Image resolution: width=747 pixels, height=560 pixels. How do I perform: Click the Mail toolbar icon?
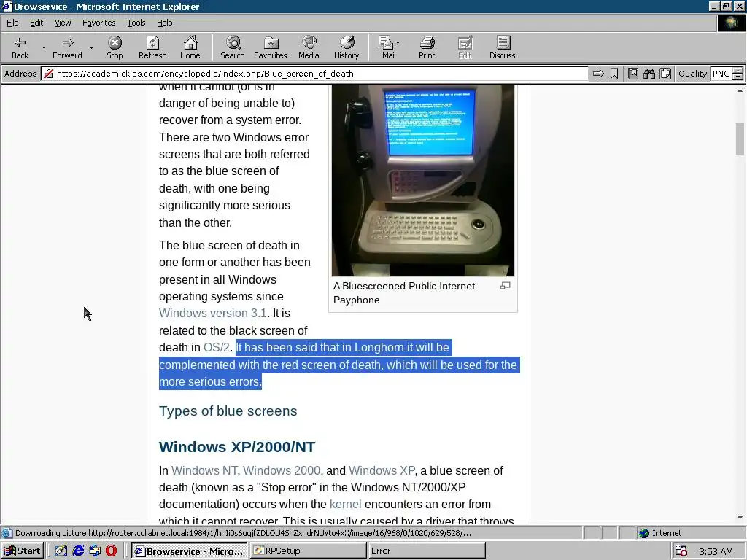387,47
